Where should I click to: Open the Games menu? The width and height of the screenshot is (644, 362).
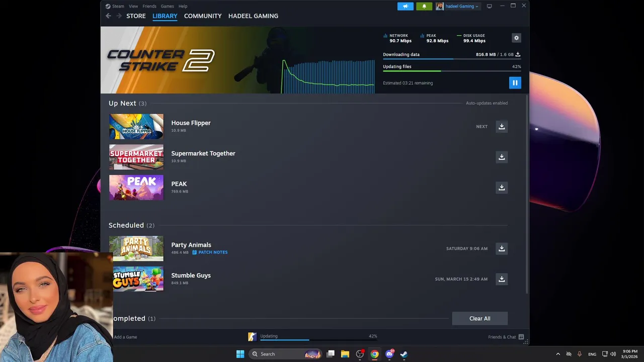(x=167, y=6)
